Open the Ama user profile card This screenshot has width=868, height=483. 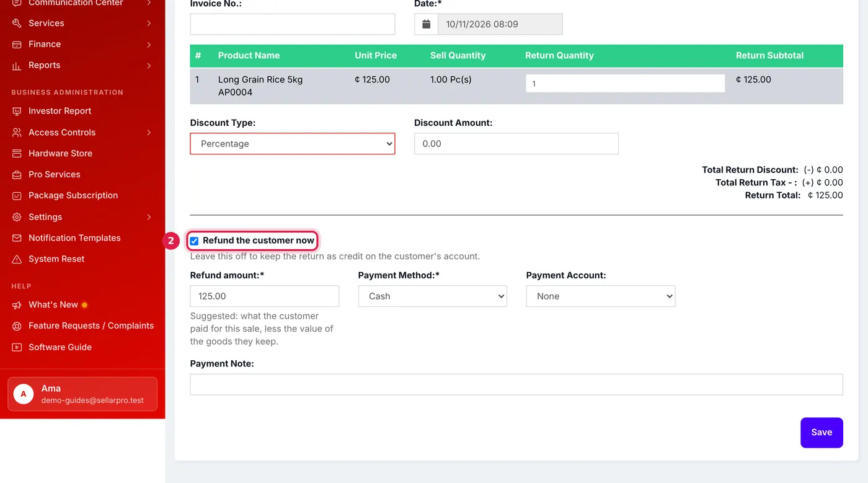click(82, 394)
